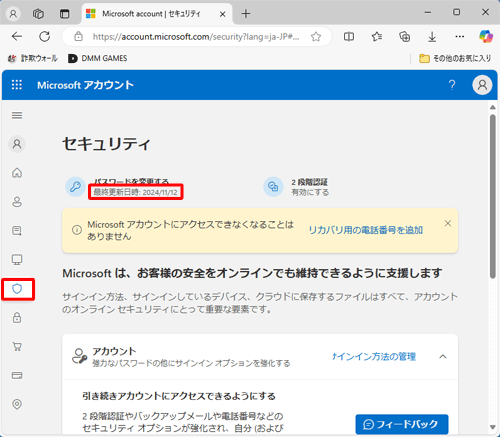The width and height of the screenshot is (500, 437).
Task: Click 引き続きアカウントにアクセスできるようにする heading
Action: point(179,396)
